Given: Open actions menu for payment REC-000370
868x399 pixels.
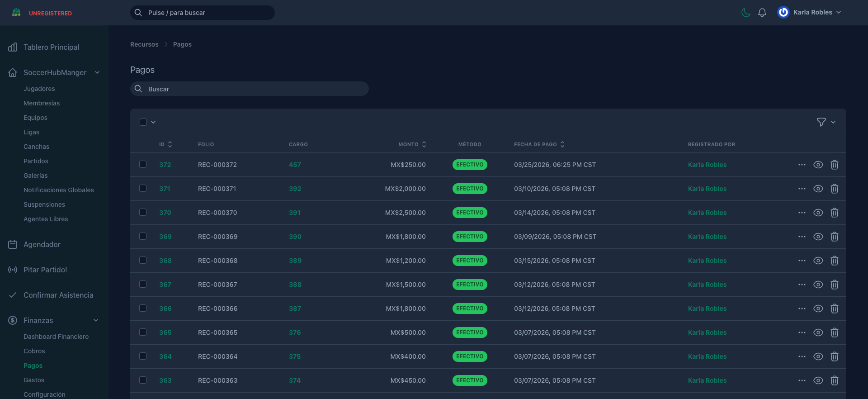Looking at the screenshot, I should (802, 213).
